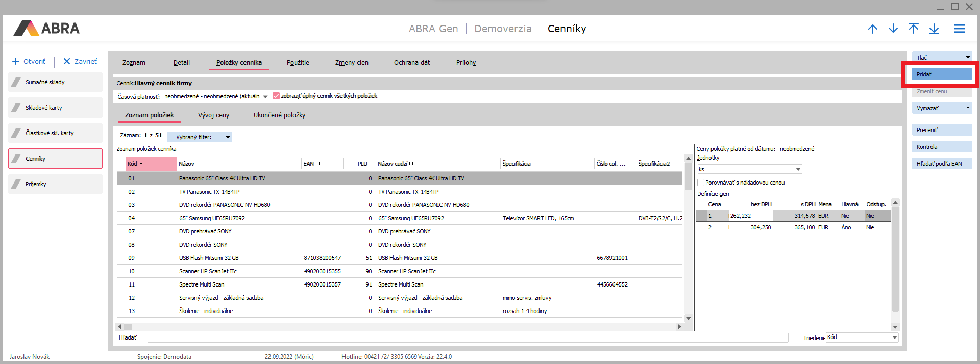The width and height of the screenshot is (980, 364).
Task: Jump to first record arrow icon
Action: coord(914,29)
